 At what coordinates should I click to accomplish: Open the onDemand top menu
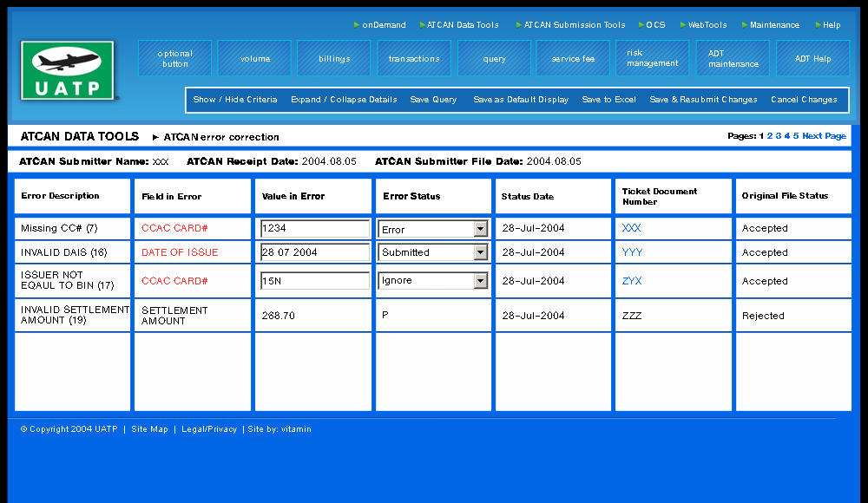(x=384, y=25)
